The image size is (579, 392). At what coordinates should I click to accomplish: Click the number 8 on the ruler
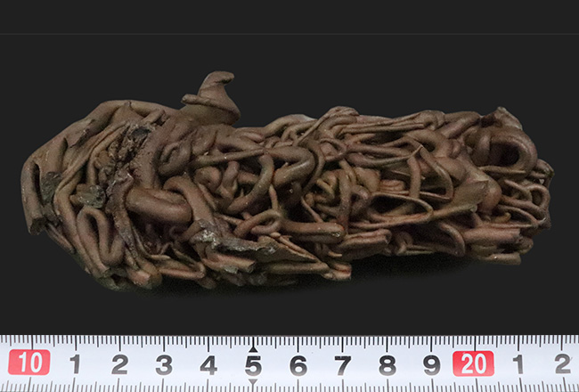click(x=387, y=365)
